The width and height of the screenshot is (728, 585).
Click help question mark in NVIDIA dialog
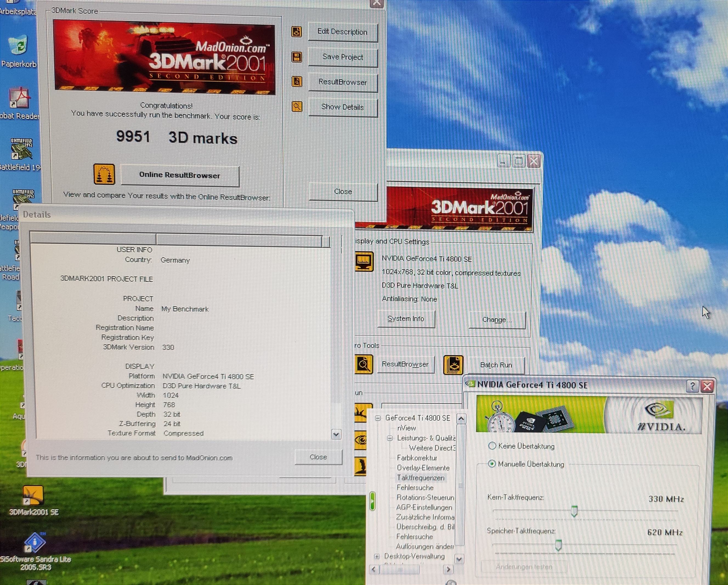tap(692, 386)
